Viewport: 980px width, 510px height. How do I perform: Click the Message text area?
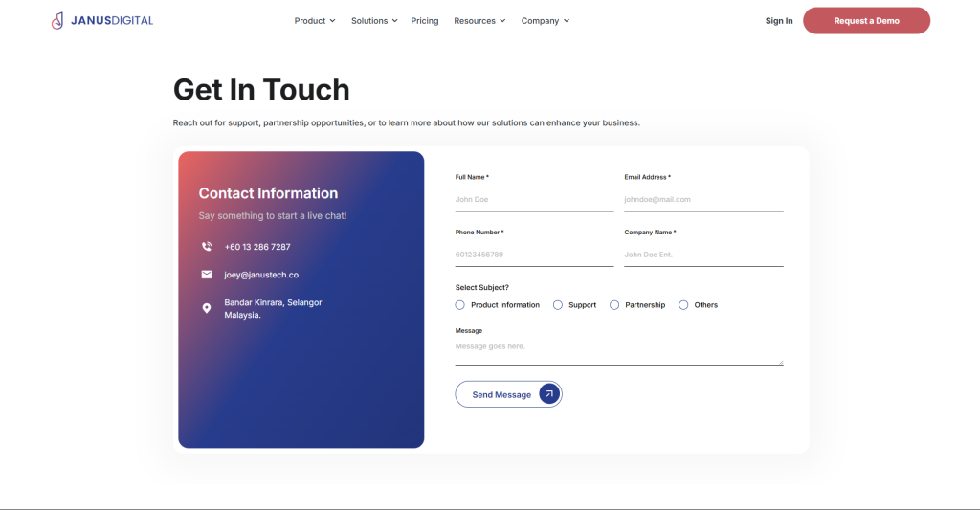[618, 350]
